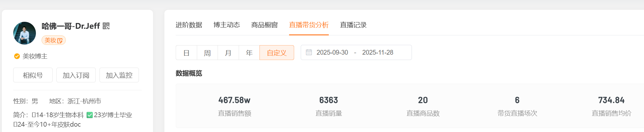Switch to the 进阶数据 tab

(189, 25)
